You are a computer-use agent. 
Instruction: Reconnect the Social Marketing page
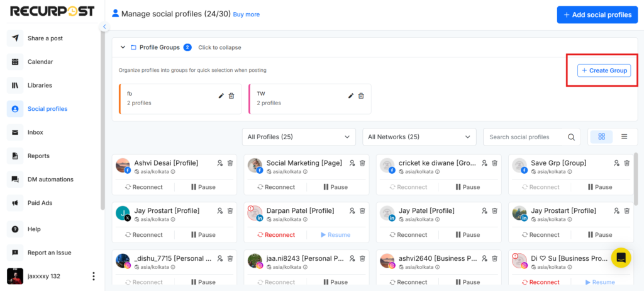[277, 187]
